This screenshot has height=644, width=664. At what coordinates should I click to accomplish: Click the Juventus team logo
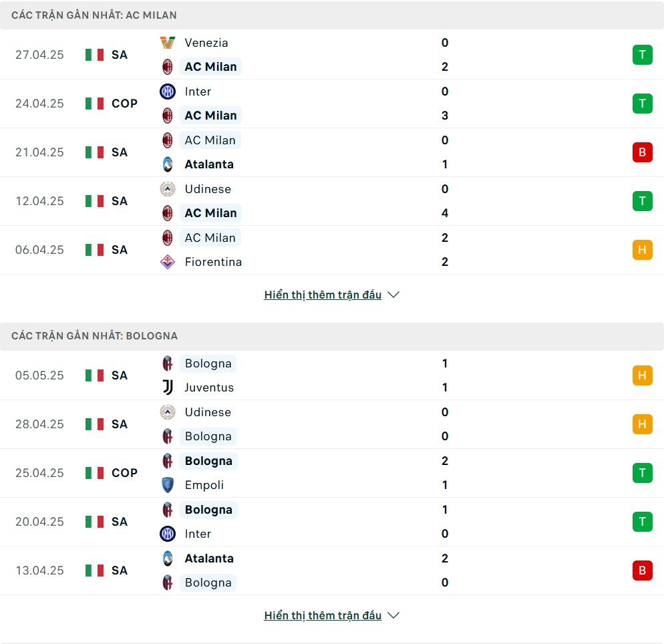pos(168,387)
